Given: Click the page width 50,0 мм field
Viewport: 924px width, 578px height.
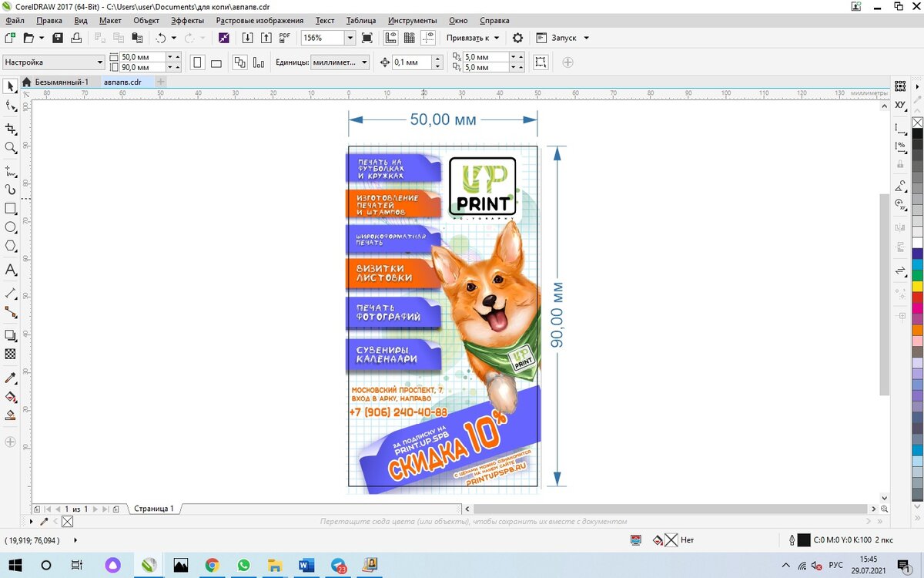Looking at the screenshot, I should pyautogui.click(x=142, y=57).
